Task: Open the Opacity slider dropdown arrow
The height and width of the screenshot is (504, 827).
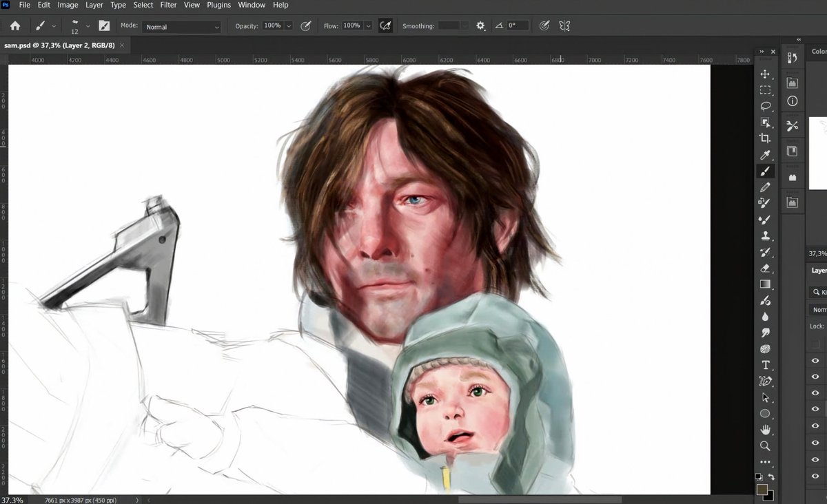Action: point(289,26)
